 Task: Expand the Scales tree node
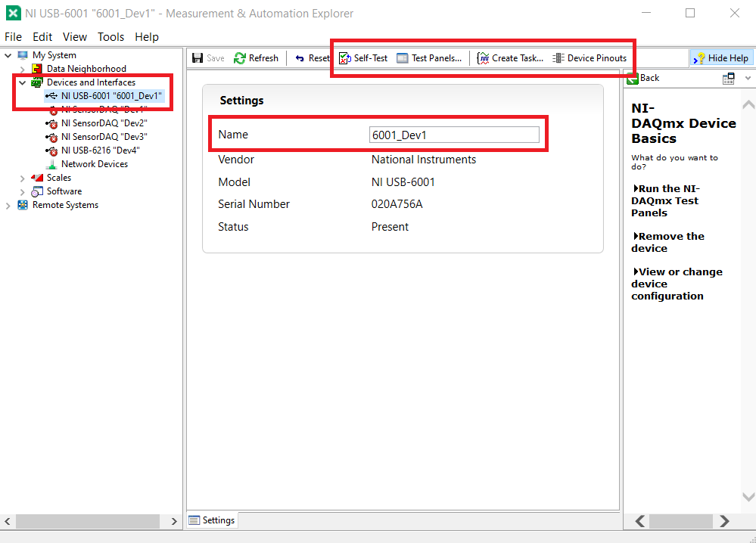pos(22,178)
